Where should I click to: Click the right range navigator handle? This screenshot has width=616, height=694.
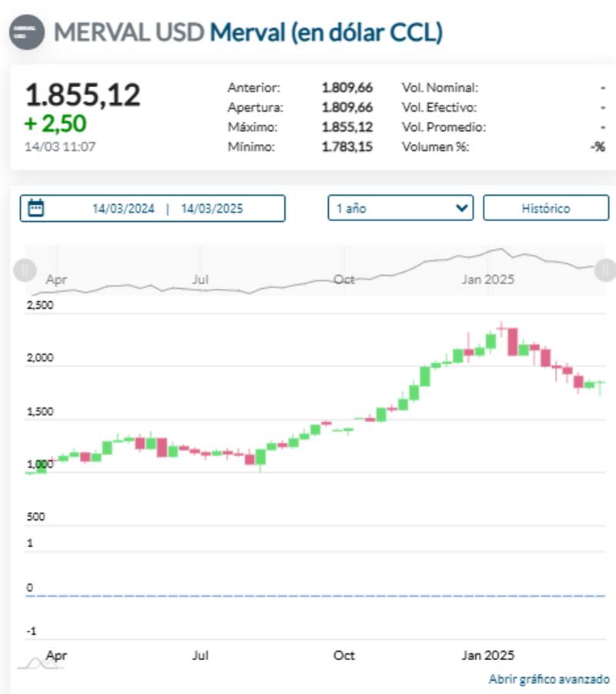(607, 270)
